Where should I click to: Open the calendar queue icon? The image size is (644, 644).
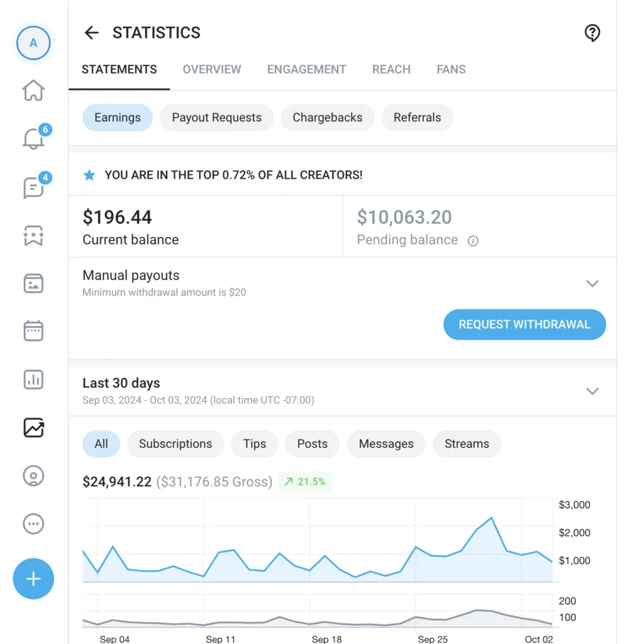(33, 331)
